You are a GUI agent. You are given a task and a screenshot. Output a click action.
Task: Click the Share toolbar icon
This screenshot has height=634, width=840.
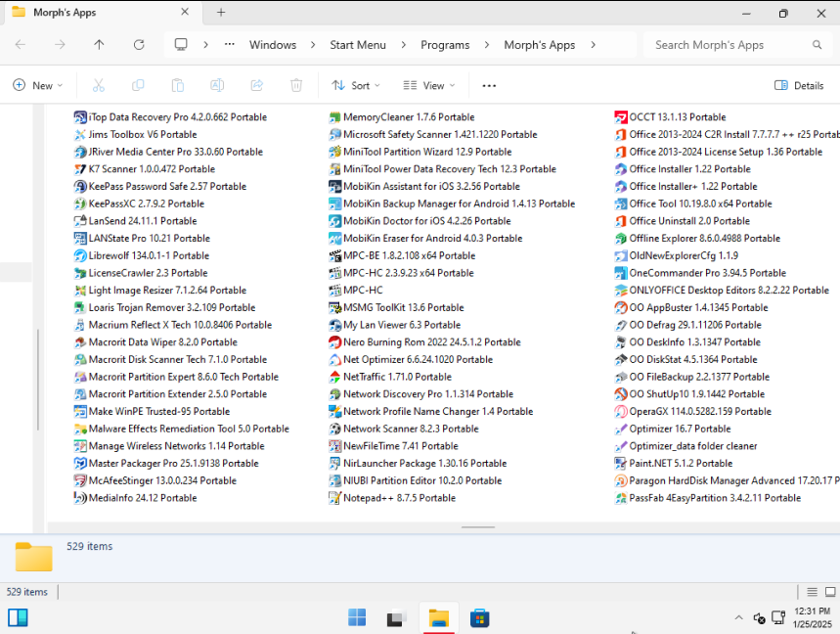coord(257,85)
